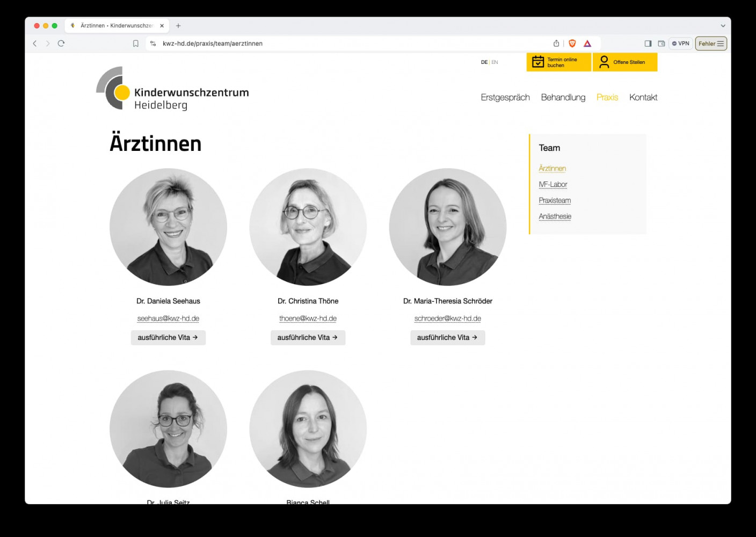The image size is (756, 537).
Task: Go back using the back arrow
Action: click(35, 43)
